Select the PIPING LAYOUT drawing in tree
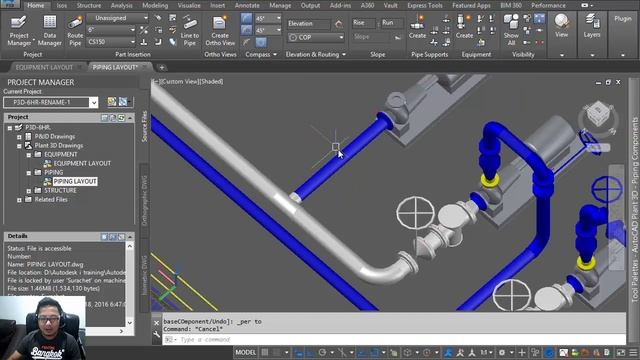 click(x=75, y=181)
